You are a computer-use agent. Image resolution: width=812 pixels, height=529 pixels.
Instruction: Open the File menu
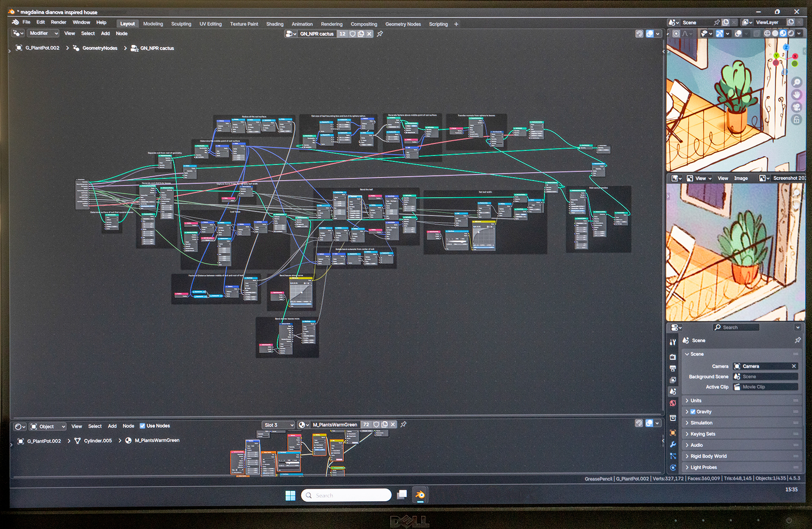[26, 22]
